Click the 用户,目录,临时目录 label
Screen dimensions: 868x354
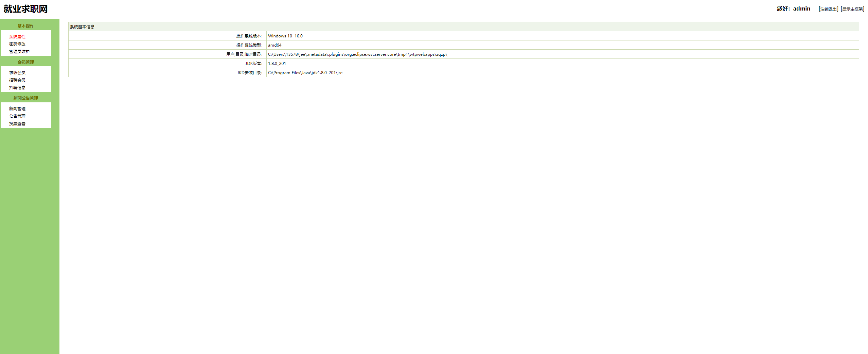pyautogui.click(x=245, y=54)
